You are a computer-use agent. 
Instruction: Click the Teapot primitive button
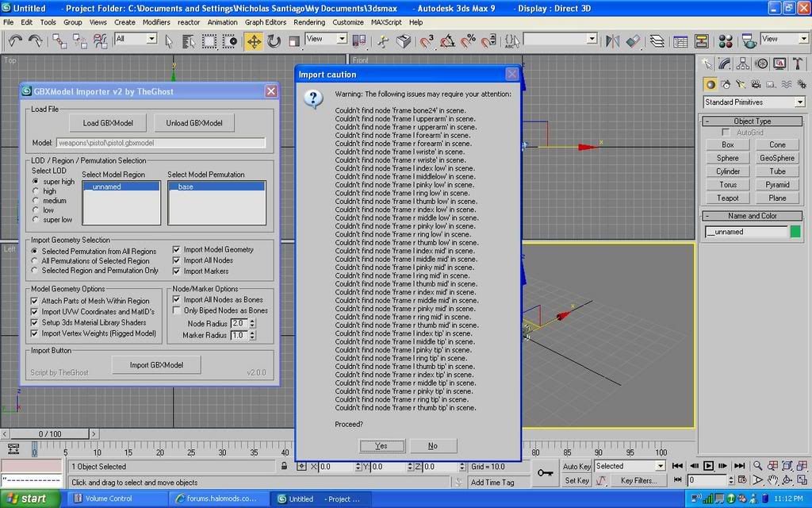click(728, 198)
